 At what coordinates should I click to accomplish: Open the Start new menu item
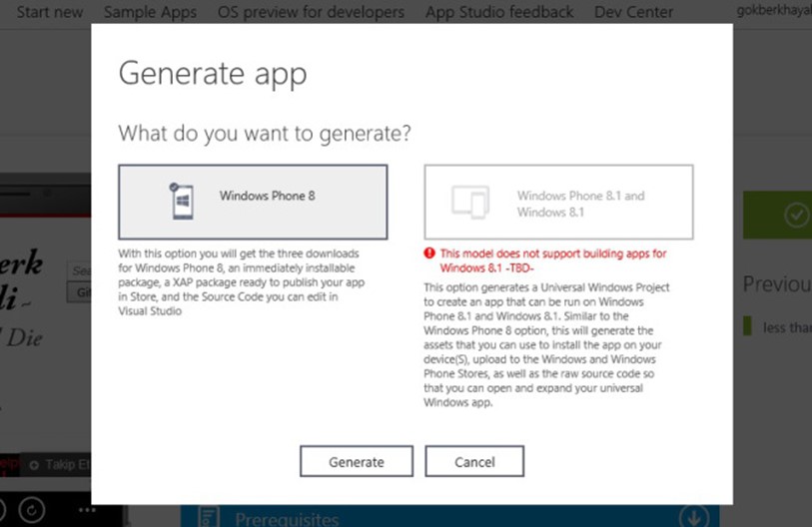tap(50, 12)
